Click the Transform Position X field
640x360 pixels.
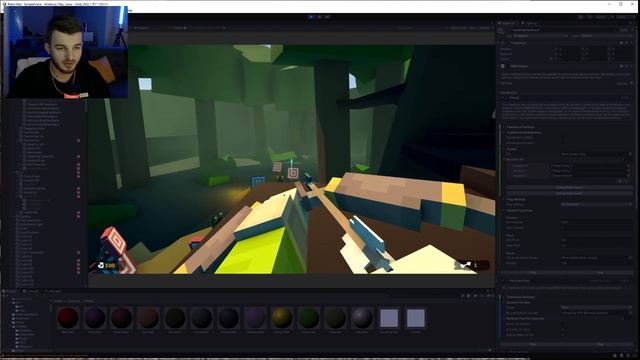click(x=570, y=49)
